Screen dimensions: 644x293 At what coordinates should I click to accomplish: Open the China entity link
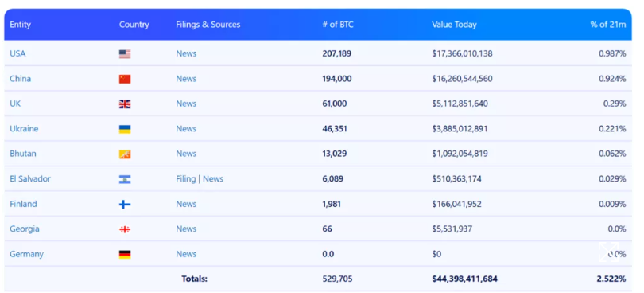tap(20, 79)
